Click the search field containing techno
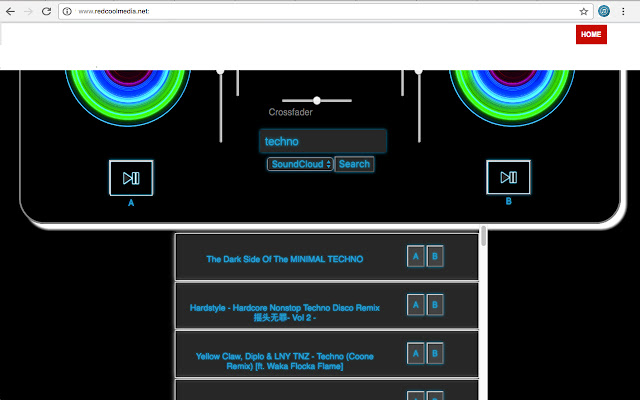This screenshot has width=640, height=400. coord(323,141)
